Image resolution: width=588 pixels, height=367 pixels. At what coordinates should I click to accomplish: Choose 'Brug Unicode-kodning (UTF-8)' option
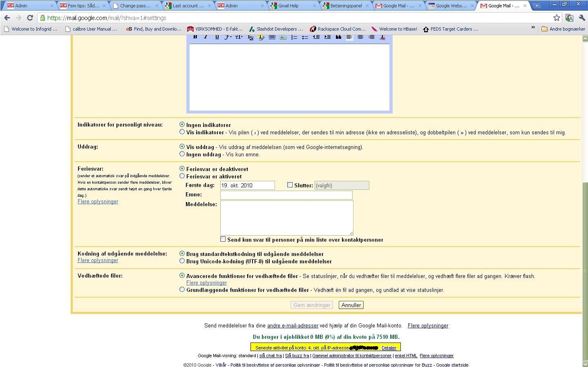click(182, 261)
